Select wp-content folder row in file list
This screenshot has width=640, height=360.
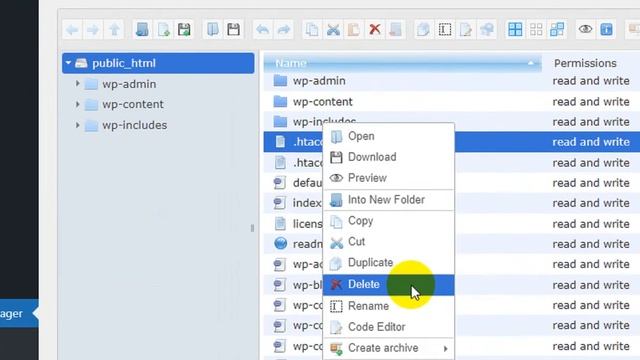point(451,101)
